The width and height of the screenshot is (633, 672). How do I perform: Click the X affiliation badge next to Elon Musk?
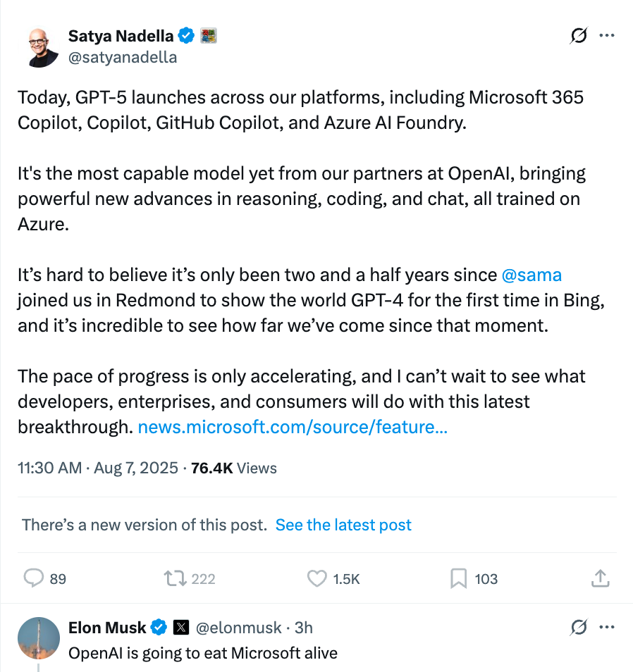pyautogui.click(x=181, y=627)
